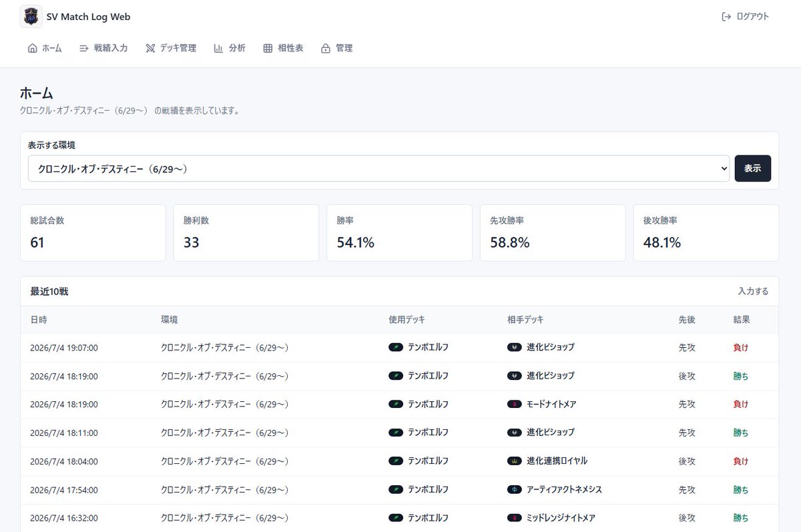Click the 後攻勝率 value 48.1%
Screen dimensions: 801x532
tap(662, 243)
